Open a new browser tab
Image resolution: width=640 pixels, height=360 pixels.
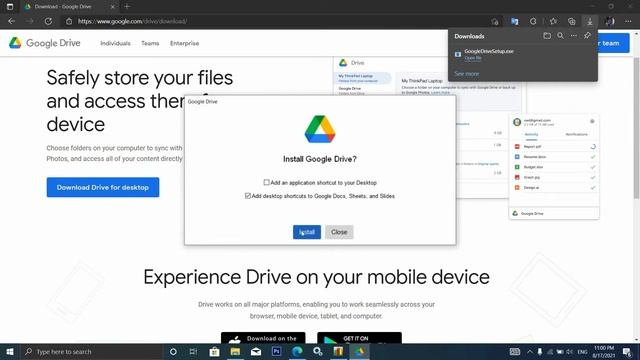127,7
